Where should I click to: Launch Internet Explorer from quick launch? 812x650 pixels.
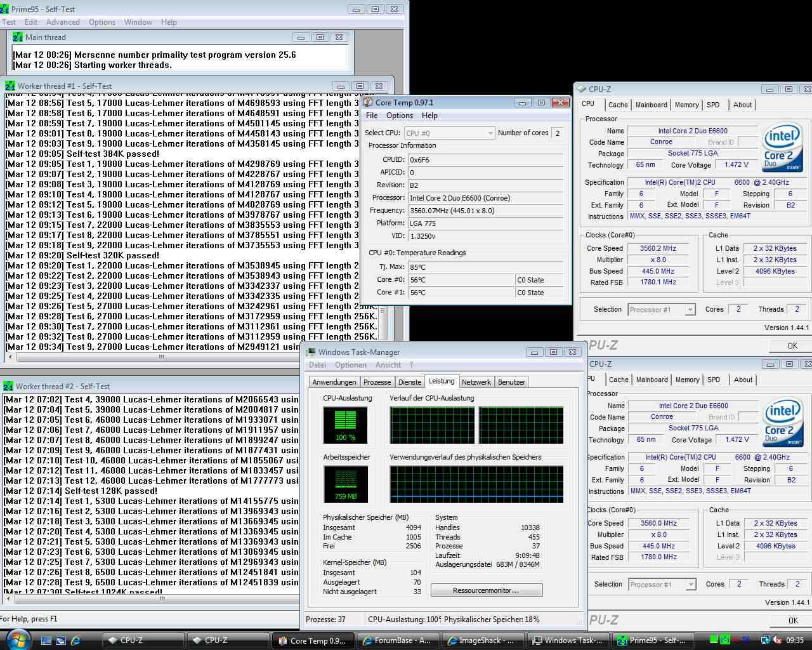pyautogui.click(x=75, y=640)
